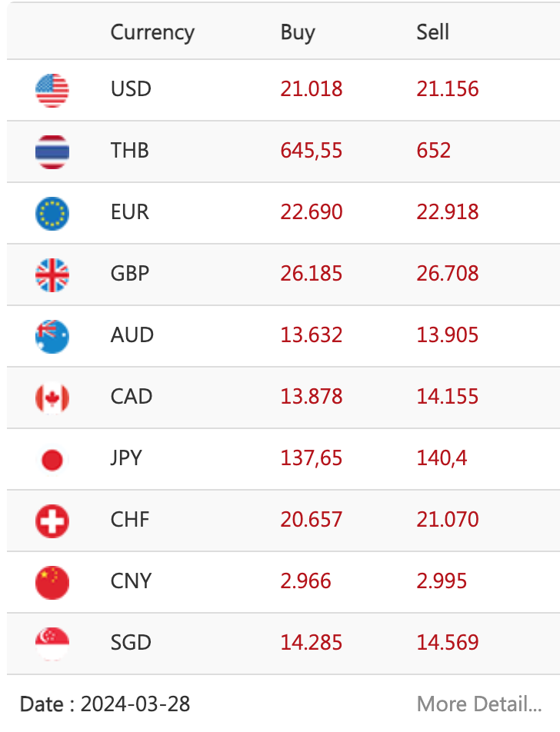Select the GBP currency label
The image size is (560, 732).
click(x=130, y=273)
